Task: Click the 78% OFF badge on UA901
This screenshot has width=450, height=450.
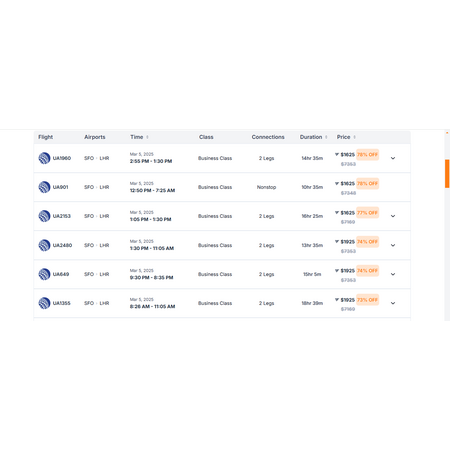Action: (367, 184)
